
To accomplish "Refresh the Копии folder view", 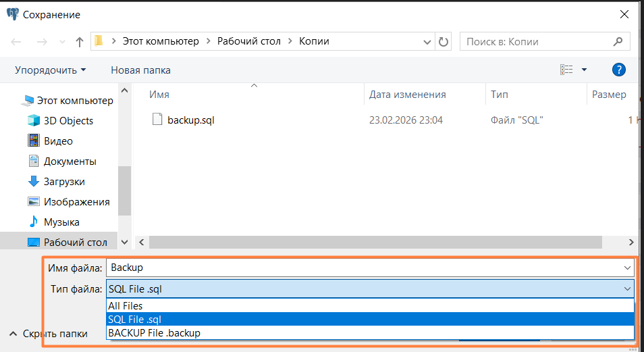I will click(443, 41).
